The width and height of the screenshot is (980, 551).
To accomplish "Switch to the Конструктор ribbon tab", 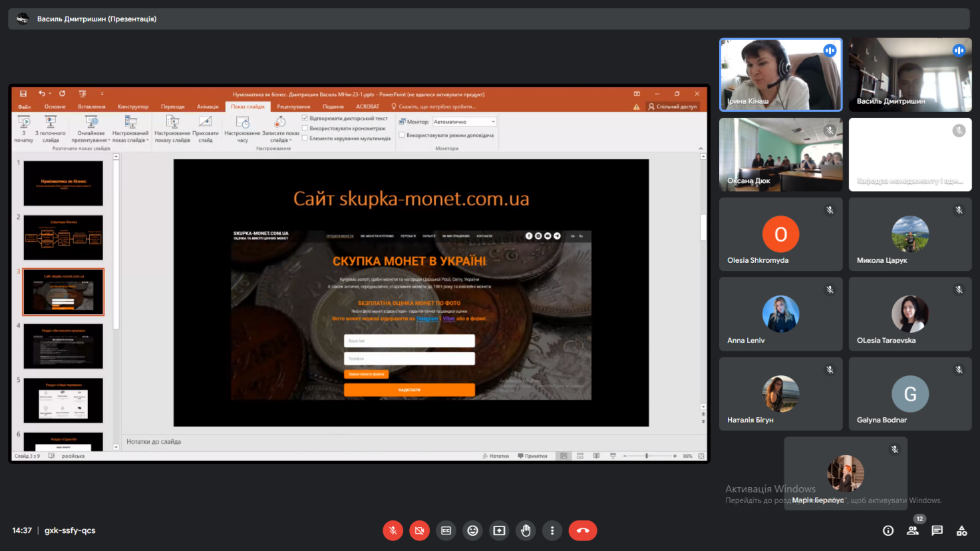I will click(133, 106).
